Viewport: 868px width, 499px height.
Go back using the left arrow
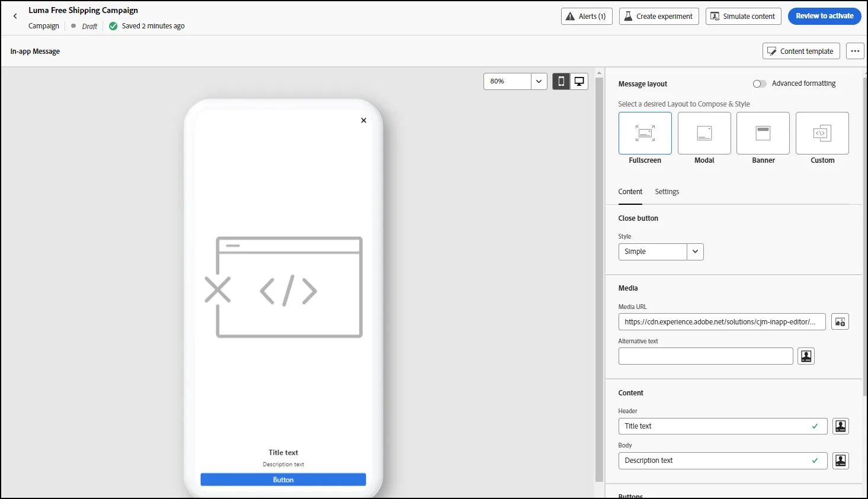pos(15,17)
